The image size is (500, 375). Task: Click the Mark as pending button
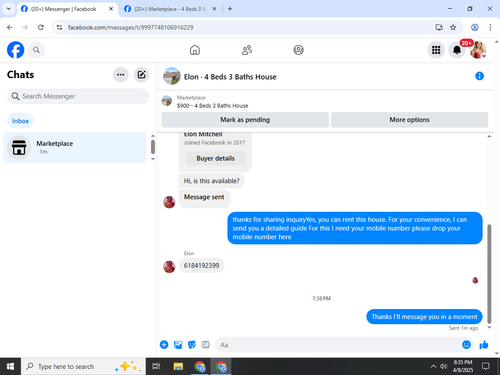click(245, 120)
